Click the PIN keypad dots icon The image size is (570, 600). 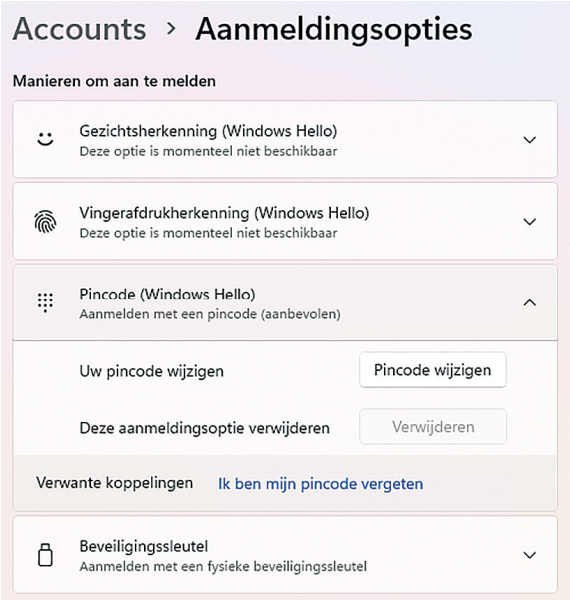(45, 303)
